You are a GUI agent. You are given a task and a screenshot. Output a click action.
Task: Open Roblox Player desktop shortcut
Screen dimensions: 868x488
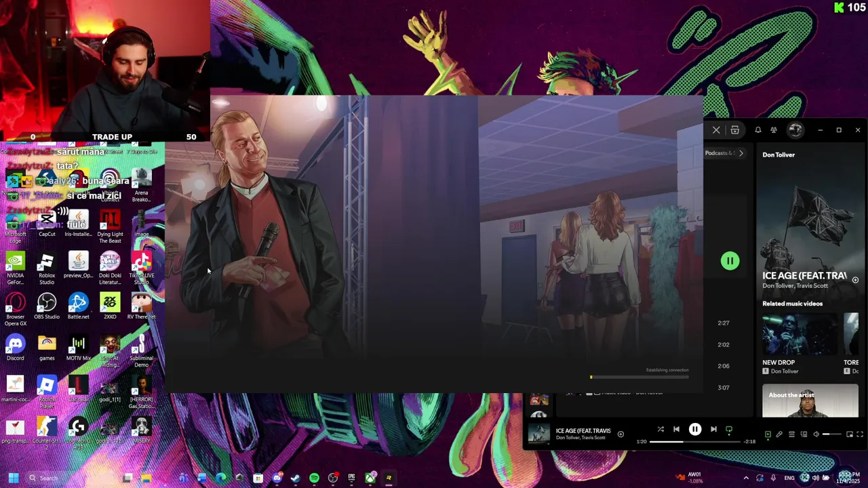(47, 392)
